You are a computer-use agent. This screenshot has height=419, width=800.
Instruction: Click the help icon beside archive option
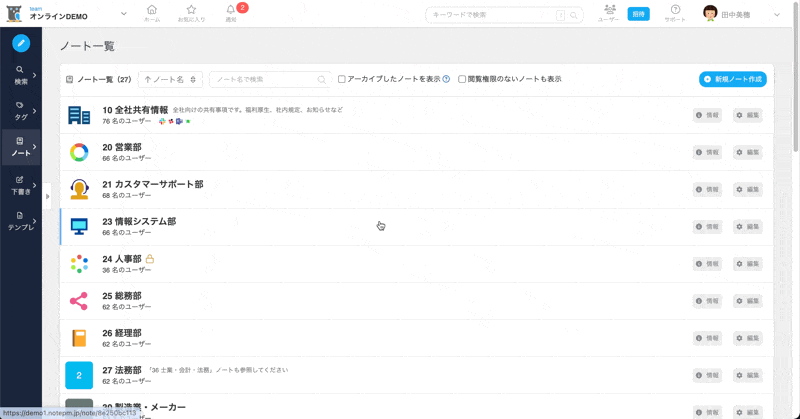click(446, 79)
